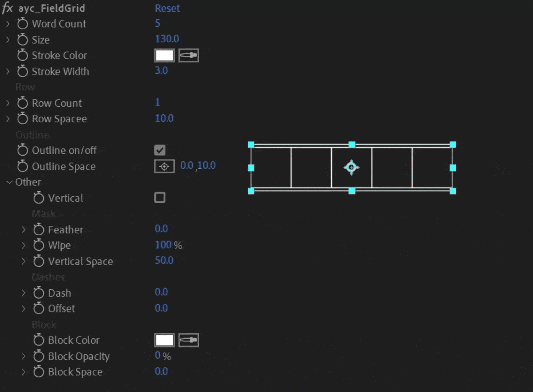
Task: Expand the Dash property arrow
Action: point(24,293)
